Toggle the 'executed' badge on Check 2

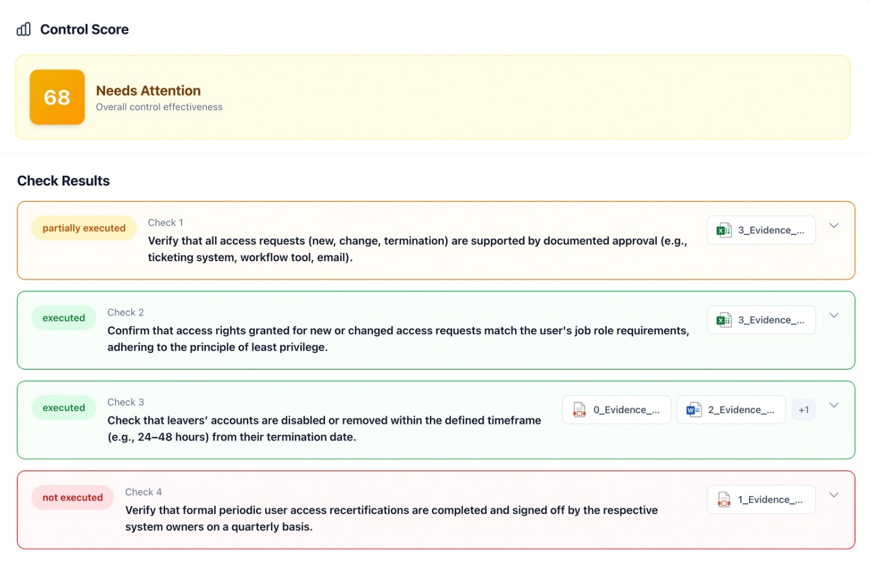[64, 318]
